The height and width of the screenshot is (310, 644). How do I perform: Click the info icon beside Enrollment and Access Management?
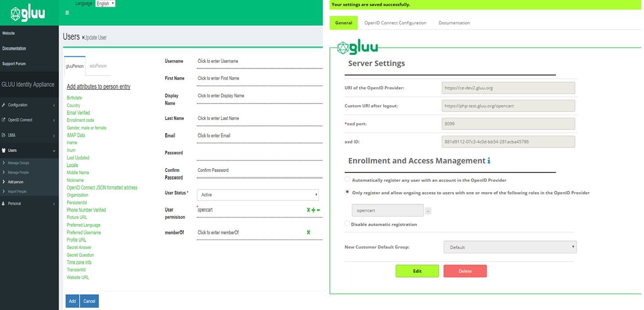point(489,161)
